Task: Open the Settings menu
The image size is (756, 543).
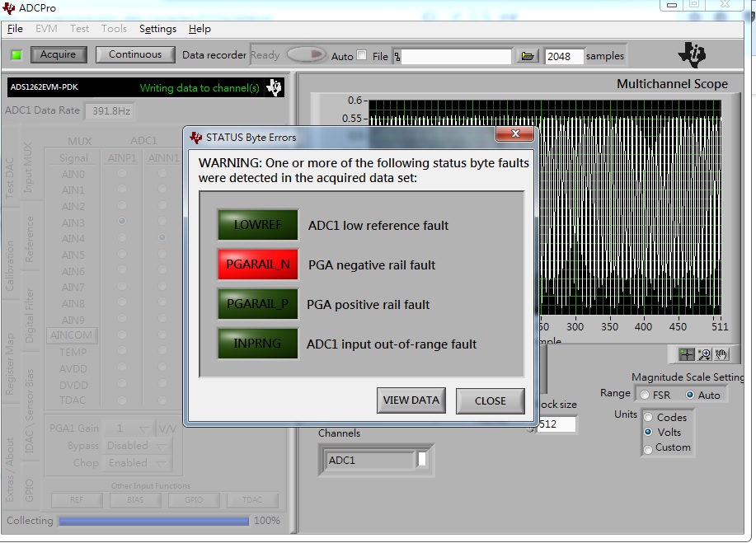Action: click(157, 29)
